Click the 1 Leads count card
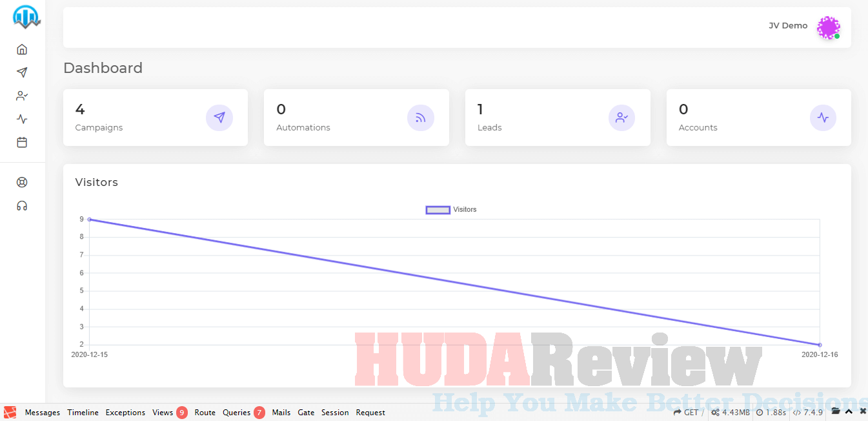Viewport: 868px width, 421px height. (x=558, y=118)
